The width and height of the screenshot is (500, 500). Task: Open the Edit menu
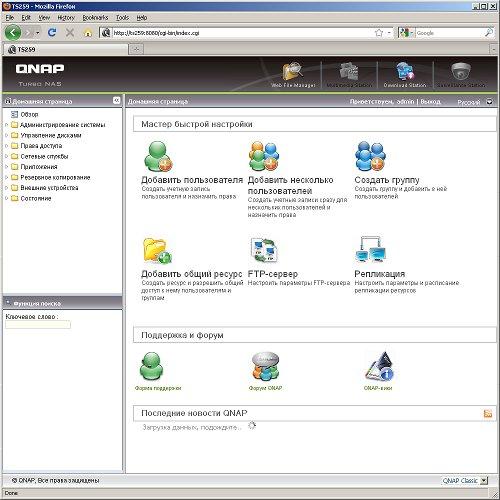(x=26, y=18)
